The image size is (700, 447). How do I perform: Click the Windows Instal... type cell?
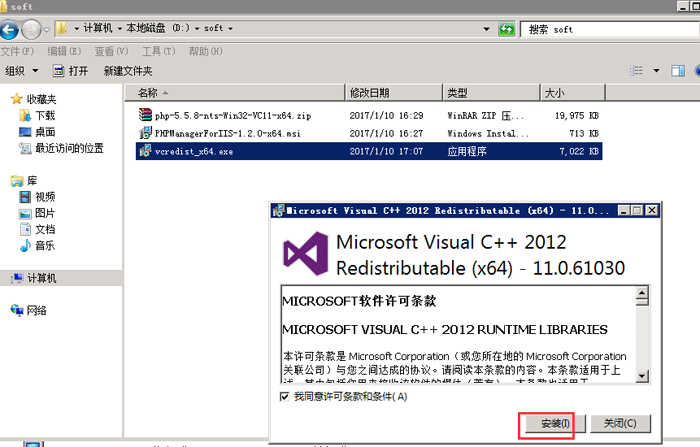point(488,134)
